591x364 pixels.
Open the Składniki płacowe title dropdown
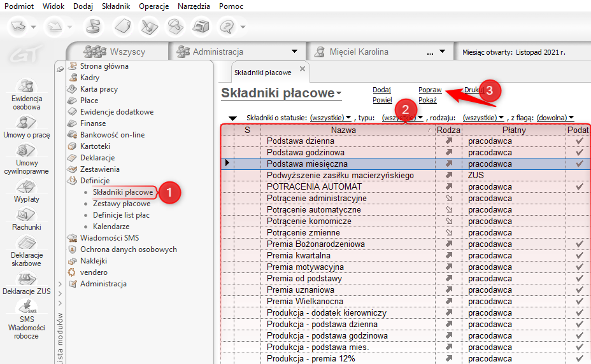339,94
